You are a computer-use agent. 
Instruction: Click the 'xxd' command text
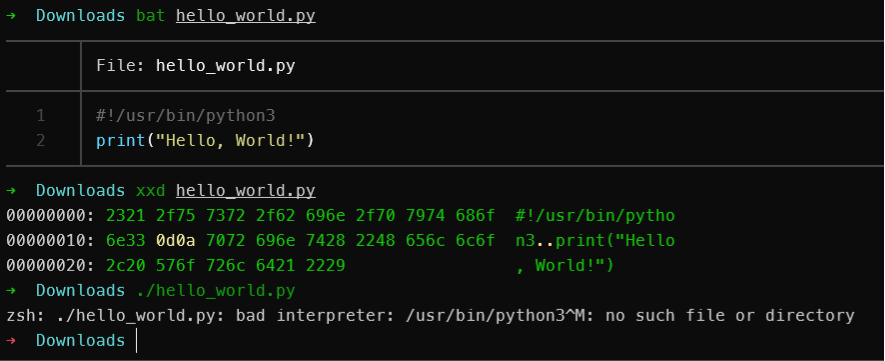[x=151, y=191]
